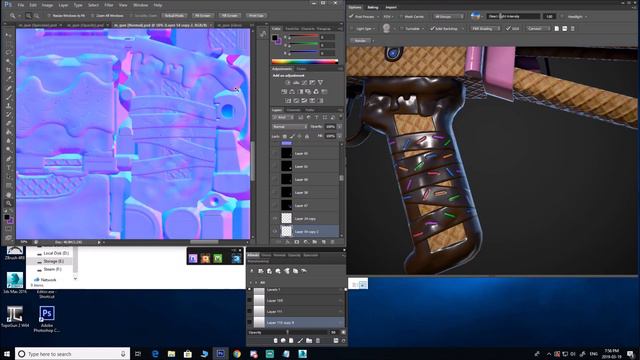This screenshot has width=640, height=360.
Task: Open the Window menu
Action: tap(141, 5)
